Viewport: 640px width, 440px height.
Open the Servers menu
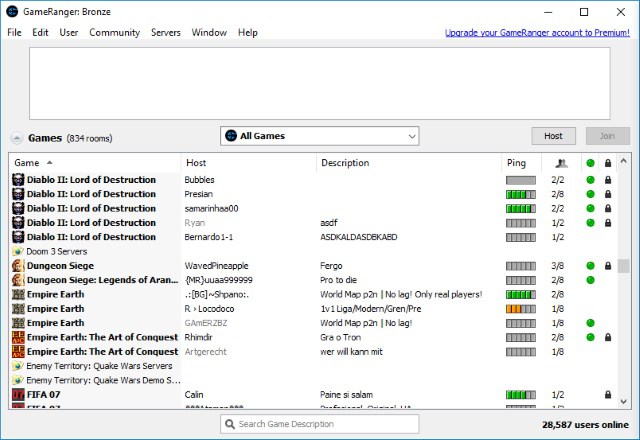click(165, 33)
